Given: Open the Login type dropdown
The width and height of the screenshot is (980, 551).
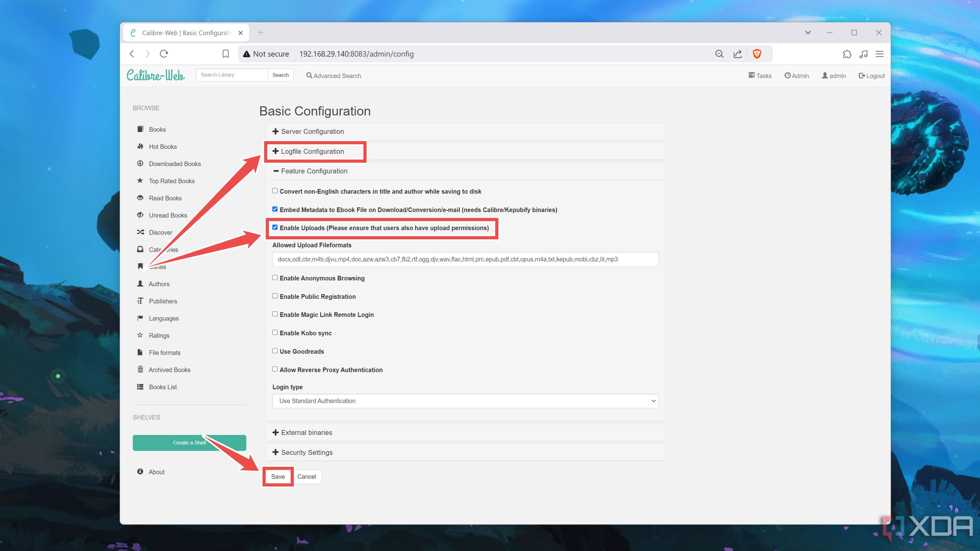Looking at the screenshot, I should (x=465, y=401).
